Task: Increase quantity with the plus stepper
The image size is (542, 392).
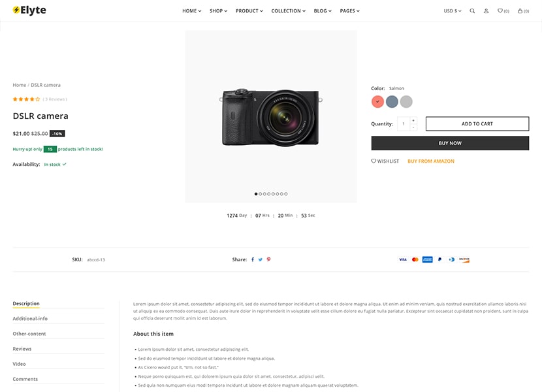Action: (x=412, y=120)
